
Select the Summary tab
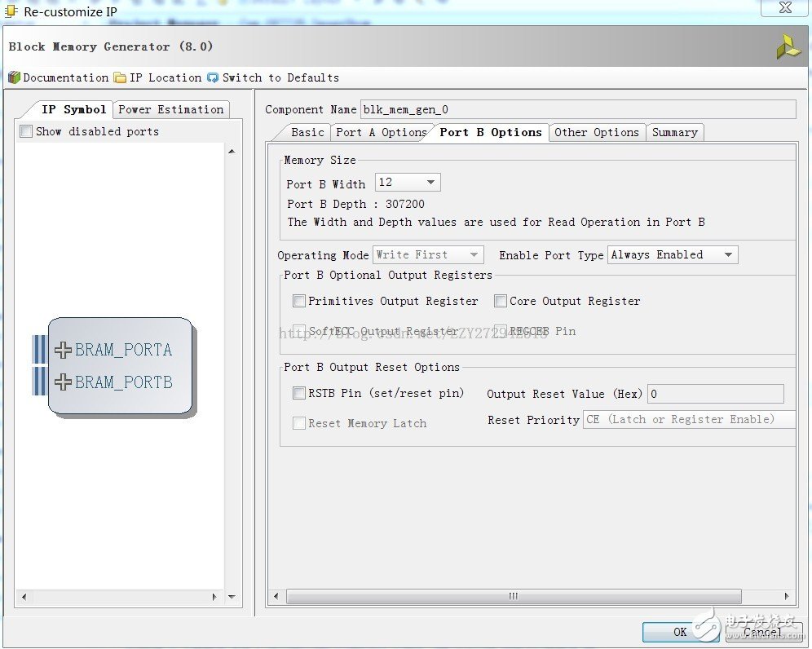click(674, 132)
